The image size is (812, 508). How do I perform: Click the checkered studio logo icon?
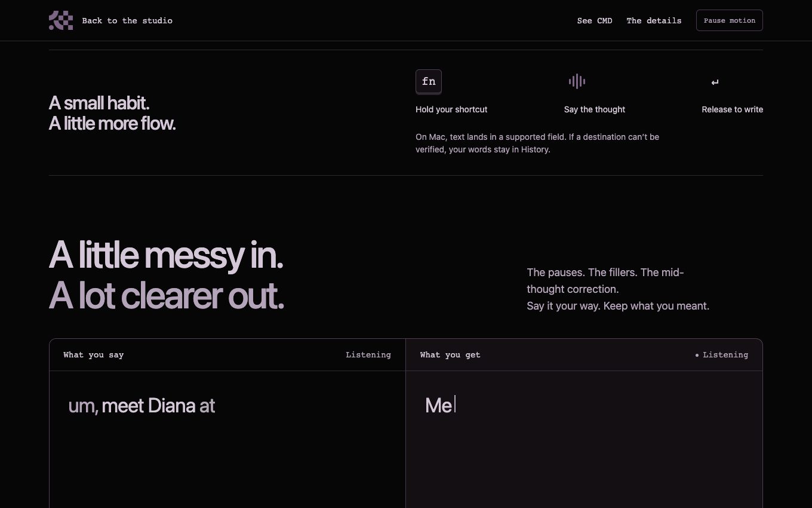click(61, 20)
